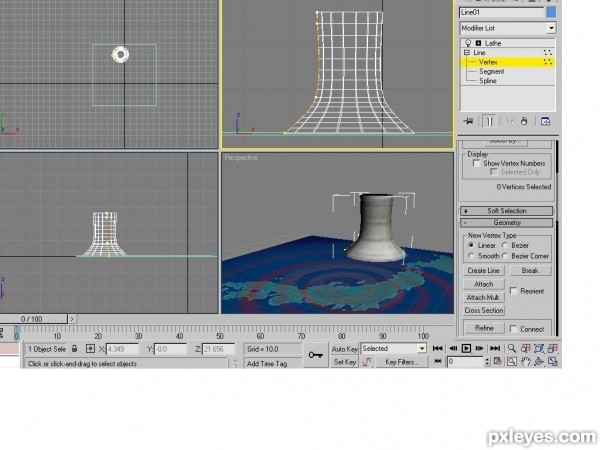Go to the start frame
This screenshot has height=450, width=600.
(438, 348)
